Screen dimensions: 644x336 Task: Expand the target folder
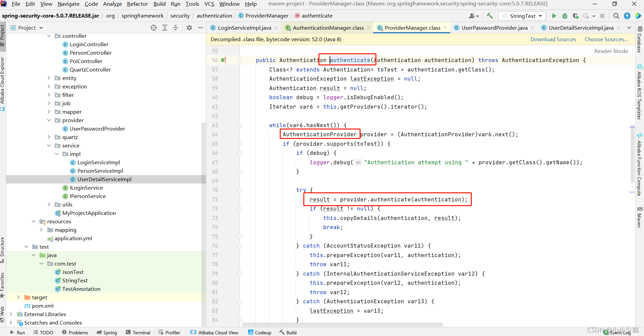[19, 297]
